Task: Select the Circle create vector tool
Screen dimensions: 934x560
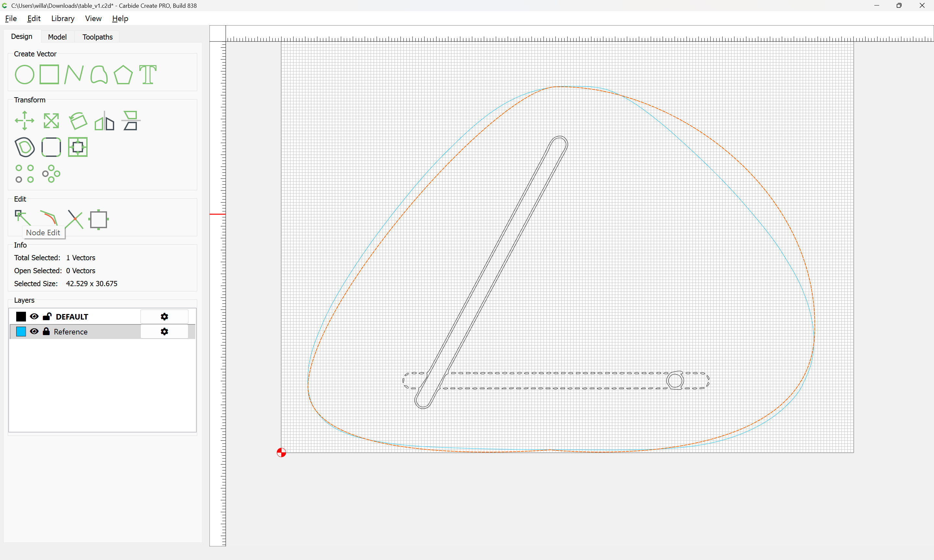Action: coord(25,74)
